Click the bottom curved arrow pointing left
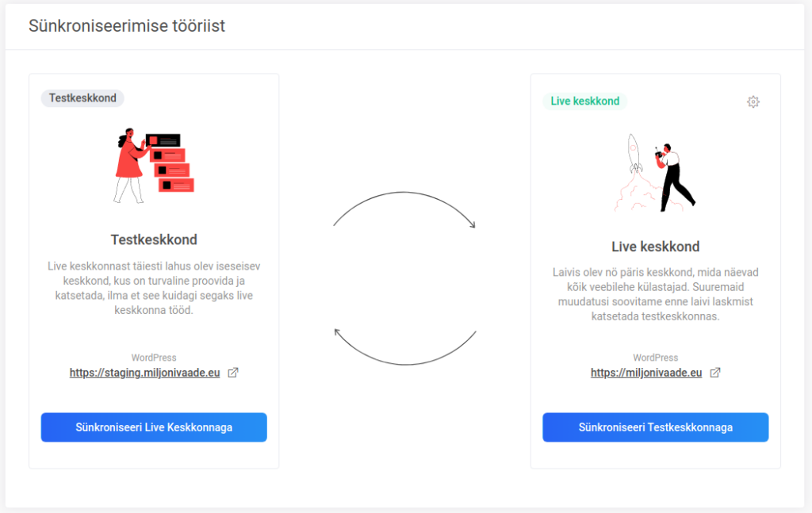812x513 pixels. pos(405,346)
